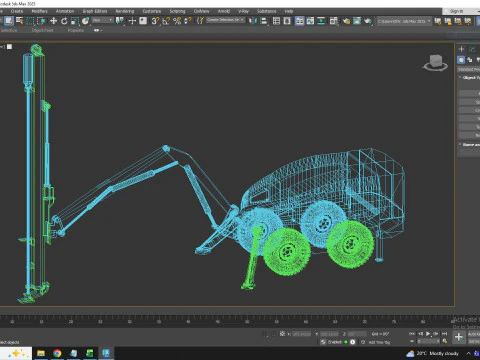Toggle the Spinner Snap button
The image size is (480, 360).
tap(188, 21)
